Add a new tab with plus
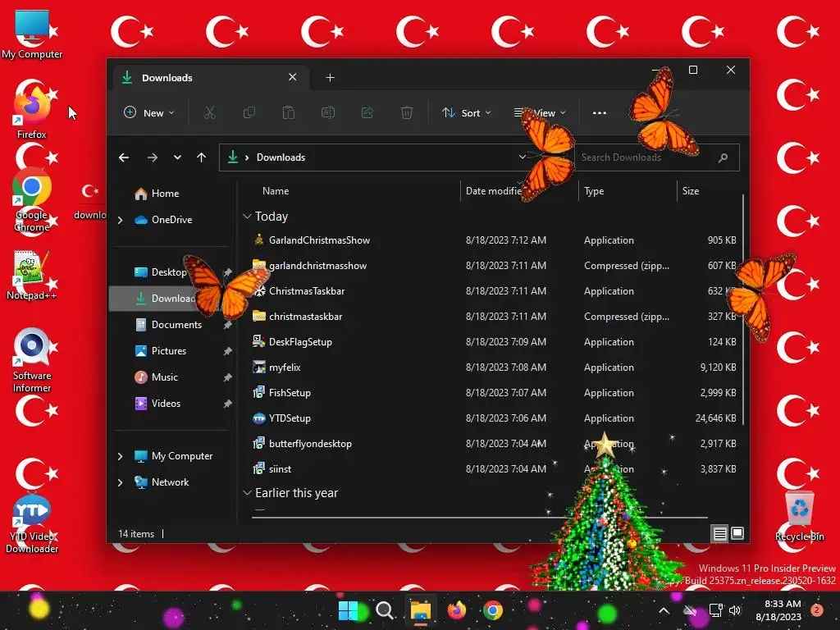Screen dimensions: 840x630 pyautogui.click(x=330, y=78)
